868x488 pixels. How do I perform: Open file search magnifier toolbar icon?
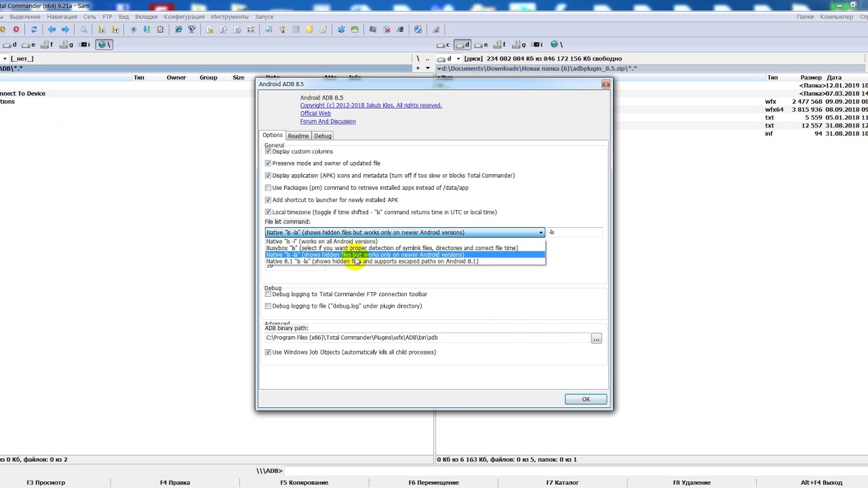click(x=83, y=30)
